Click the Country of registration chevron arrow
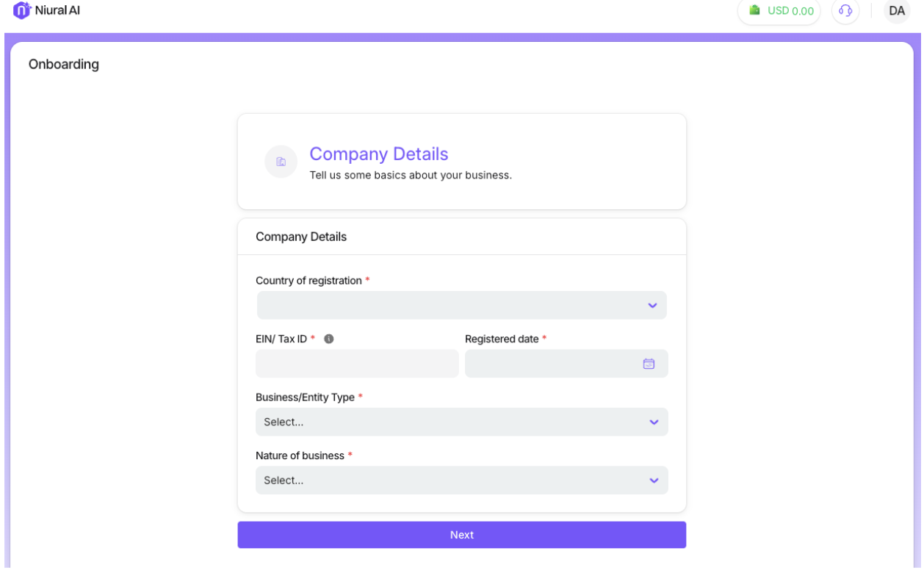The height and width of the screenshot is (576, 924). click(x=652, y=306)
